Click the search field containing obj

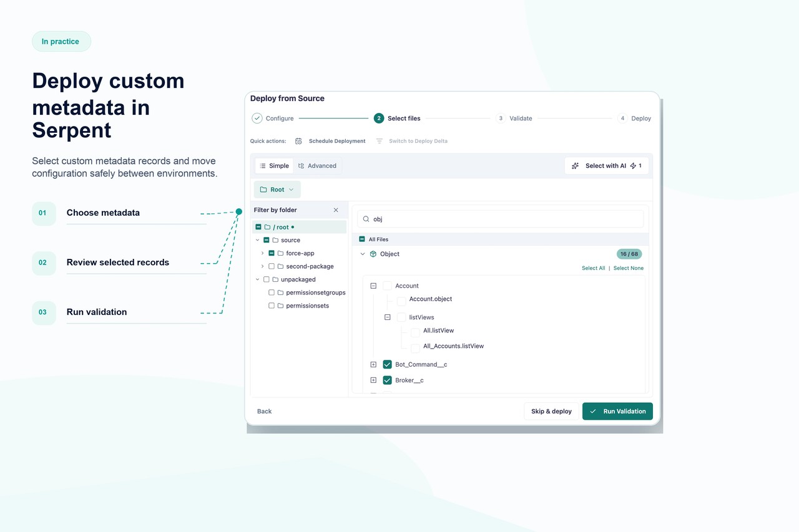(x=500, y=219)
